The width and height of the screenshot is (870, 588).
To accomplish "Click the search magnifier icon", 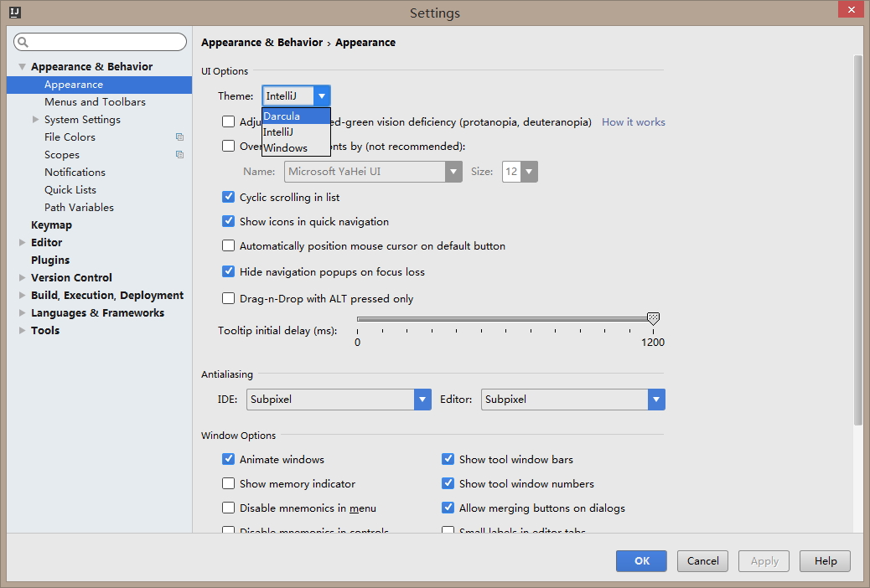I will click(23, 42).
